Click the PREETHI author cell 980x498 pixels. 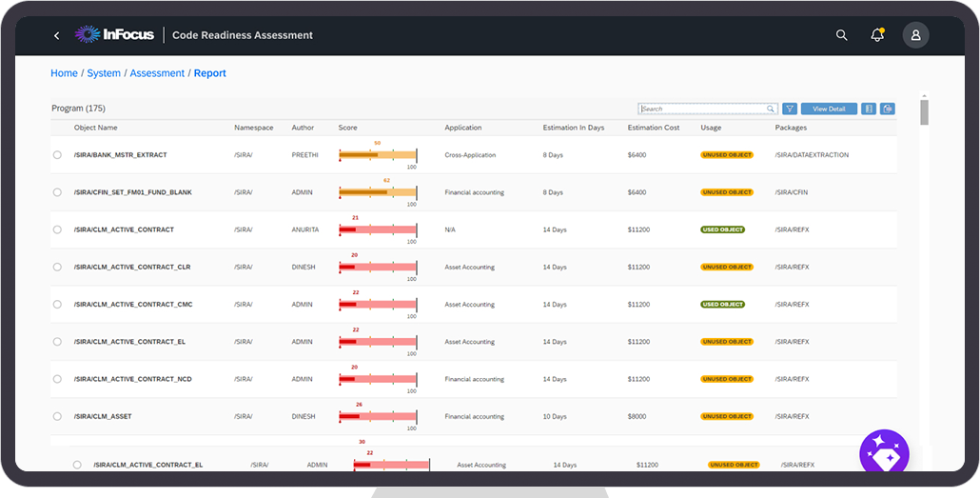(x=305, y=154)
